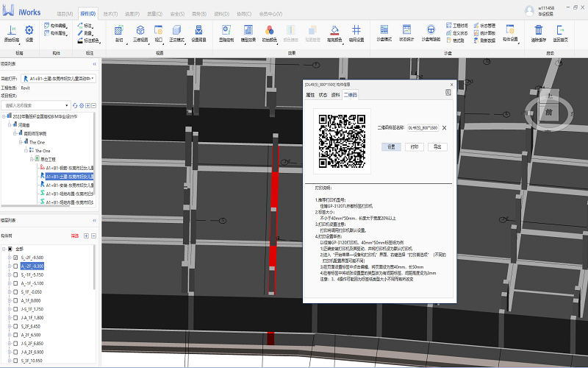Click the 工程时间 project time icon

click(449, 25)
